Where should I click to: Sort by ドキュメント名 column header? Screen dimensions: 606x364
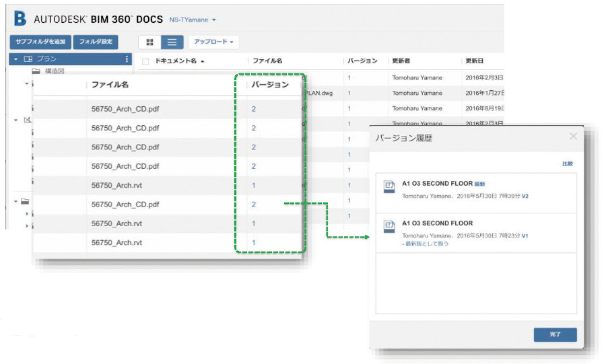pos(176,61)
